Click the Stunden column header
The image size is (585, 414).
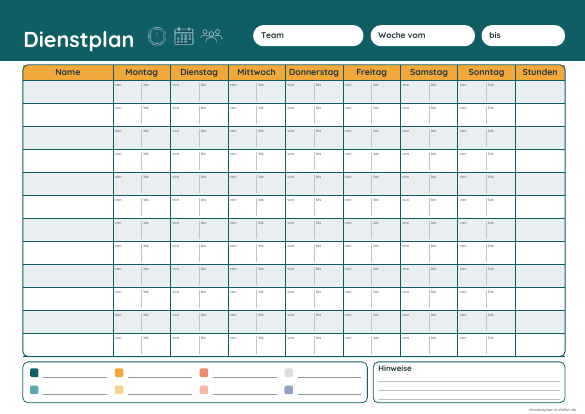(x=540, y=72)
